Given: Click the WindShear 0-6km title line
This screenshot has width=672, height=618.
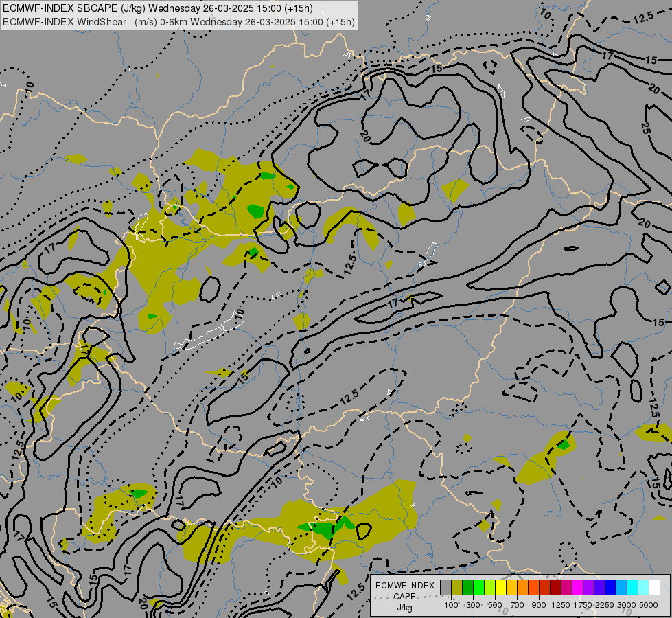Looking at the screenshot, I should pyautogui.click(x=178, y=22).
